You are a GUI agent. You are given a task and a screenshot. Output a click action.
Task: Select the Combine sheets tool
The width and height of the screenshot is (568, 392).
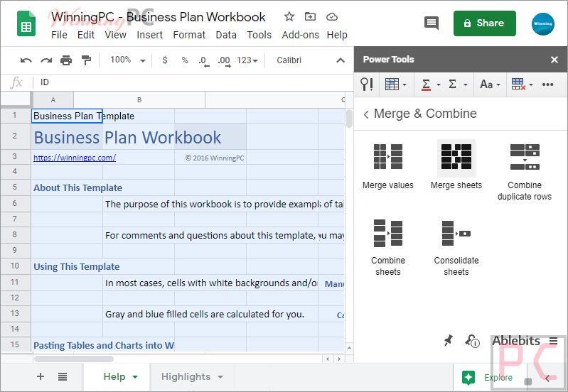[388, 248]
